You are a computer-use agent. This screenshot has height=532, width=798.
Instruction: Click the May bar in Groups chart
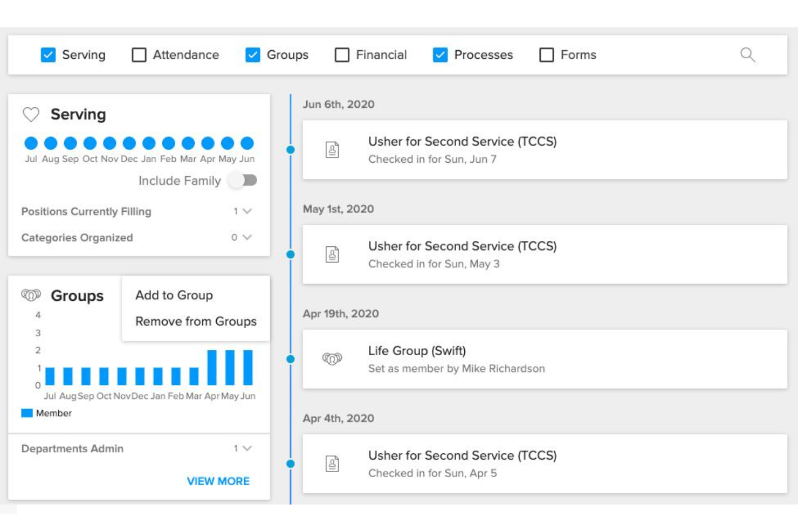tap(230, 368)
